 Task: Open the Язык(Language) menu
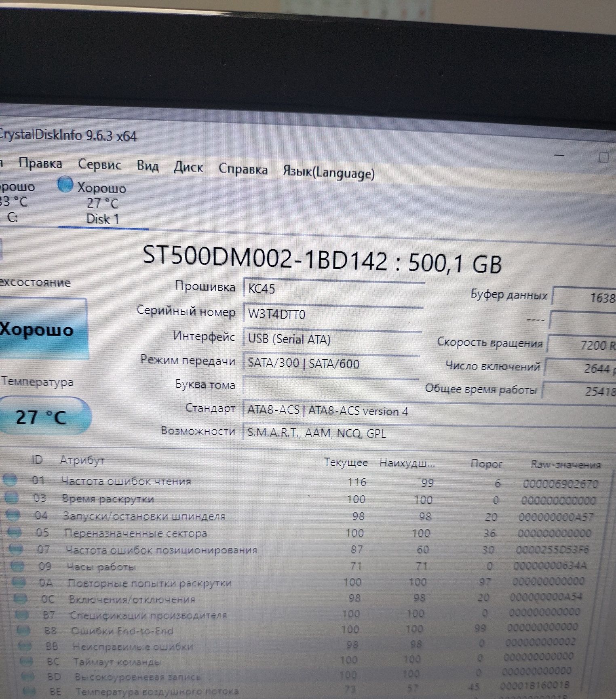pos(329,172)
